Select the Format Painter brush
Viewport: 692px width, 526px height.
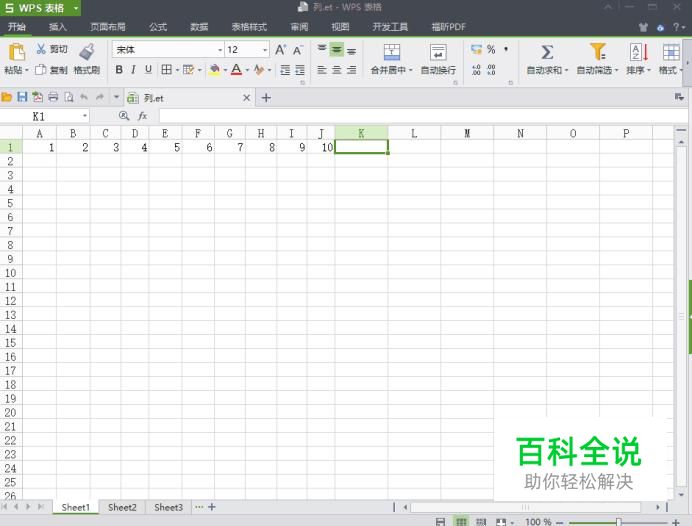[x=87, y=52]
